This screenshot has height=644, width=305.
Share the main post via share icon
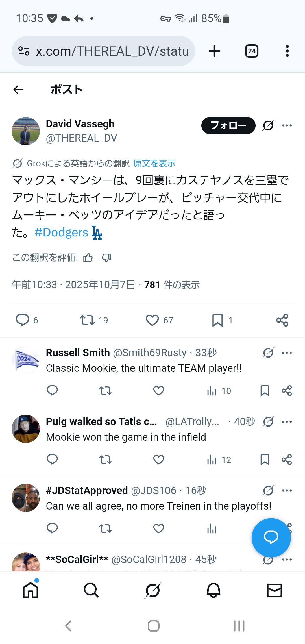click(x=282, y=320)
